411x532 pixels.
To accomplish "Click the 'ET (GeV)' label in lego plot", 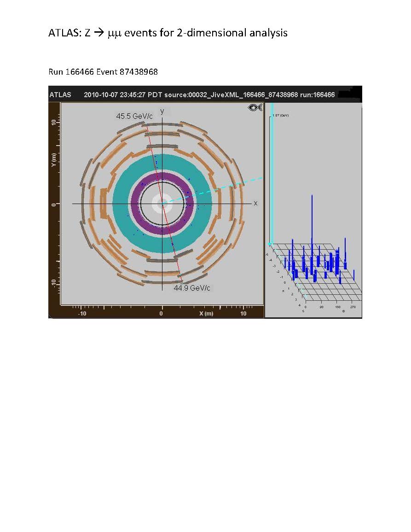I will [x=281, y=115].
